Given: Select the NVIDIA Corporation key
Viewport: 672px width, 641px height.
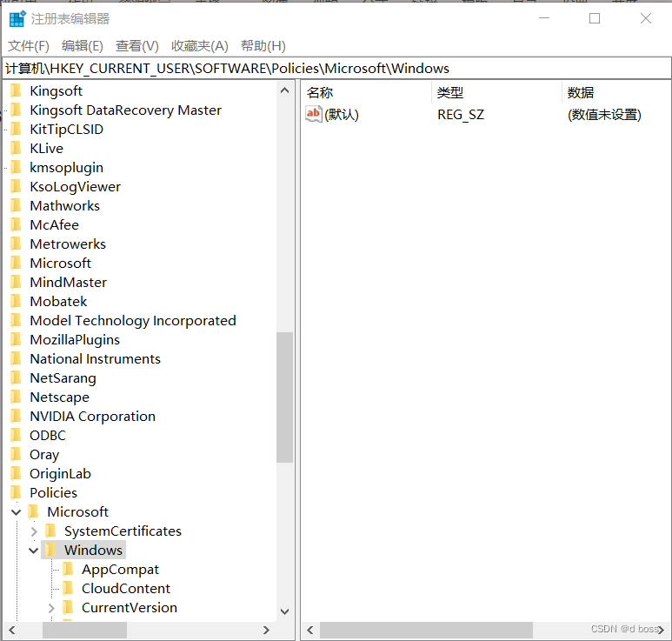Looking at the screenshot, I should click(92, 417).
